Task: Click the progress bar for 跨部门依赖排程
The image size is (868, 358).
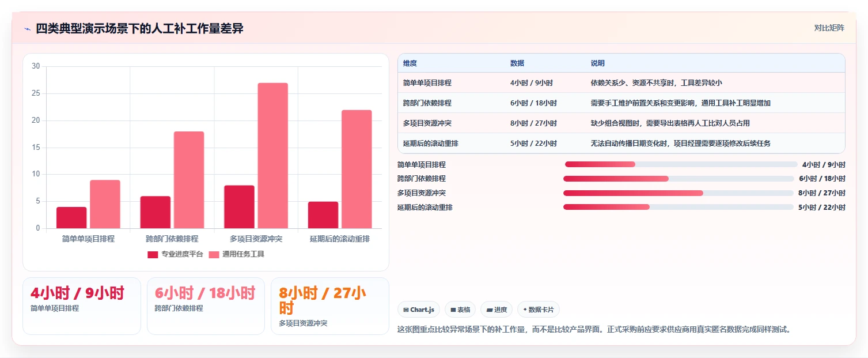Action: pyautogui.click(x=679, y=179)
